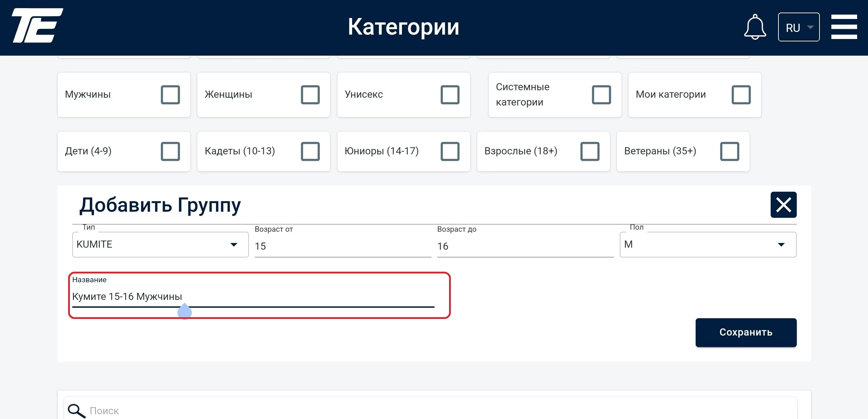Open notifications bell

pos(755,27)
